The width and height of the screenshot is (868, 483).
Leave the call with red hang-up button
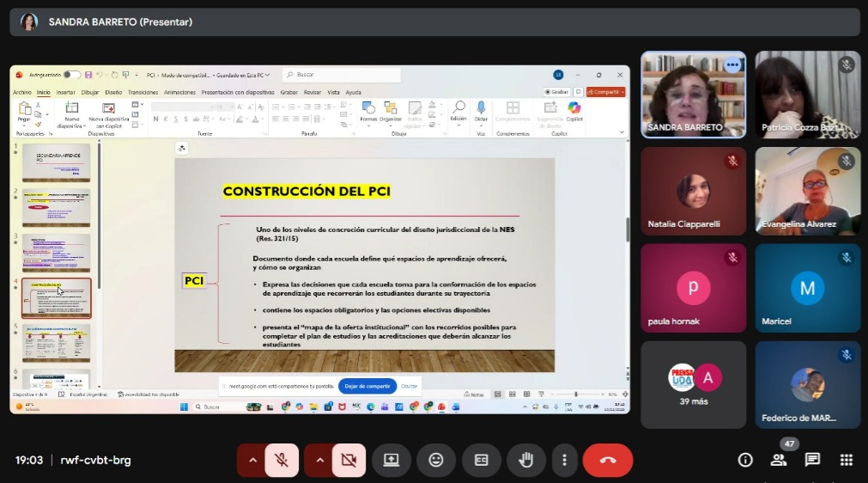click(608, 460)
